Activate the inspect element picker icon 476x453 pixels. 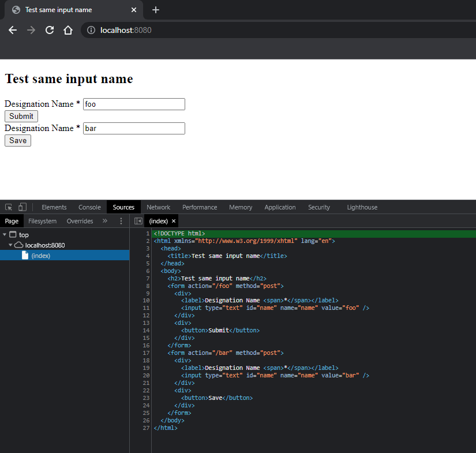tap(9, 207)
